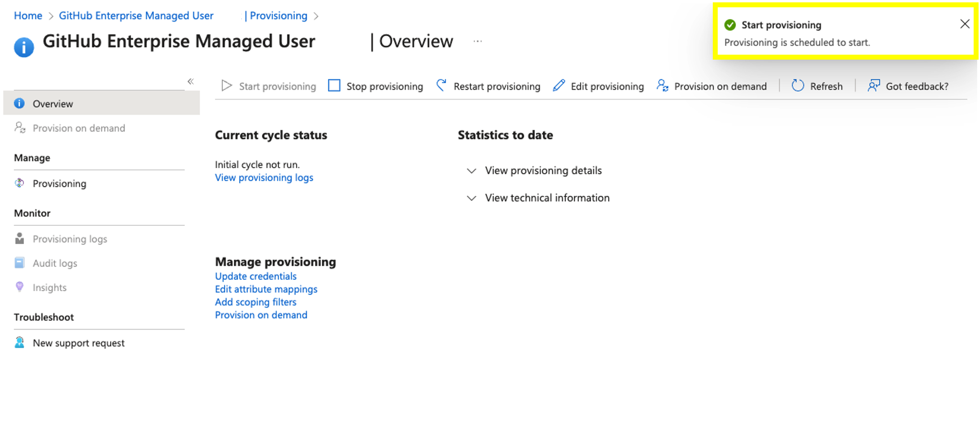Viewport: 980px width, 424px height.
Task: Click 'Initial cycle not run.' status text
Action: pos(257,165)
